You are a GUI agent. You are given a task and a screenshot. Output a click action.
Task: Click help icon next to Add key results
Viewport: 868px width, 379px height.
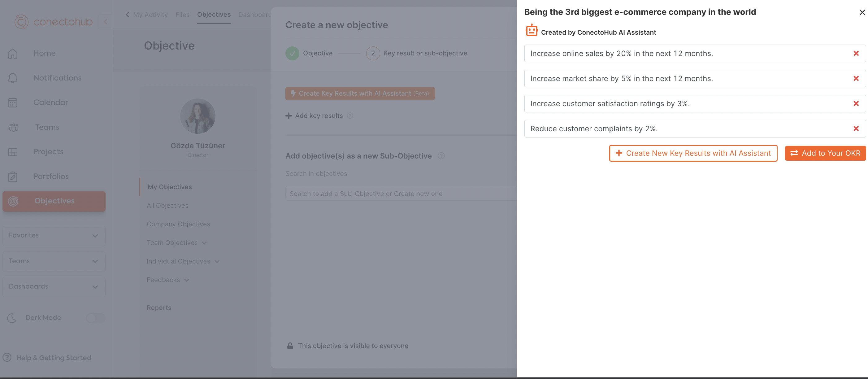(350, 116)
